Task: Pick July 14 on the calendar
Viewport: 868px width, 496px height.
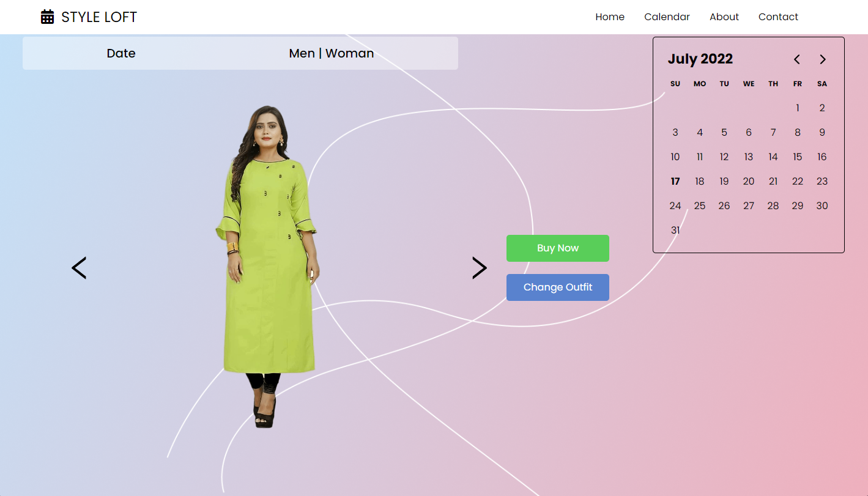Action: [773, 157]
